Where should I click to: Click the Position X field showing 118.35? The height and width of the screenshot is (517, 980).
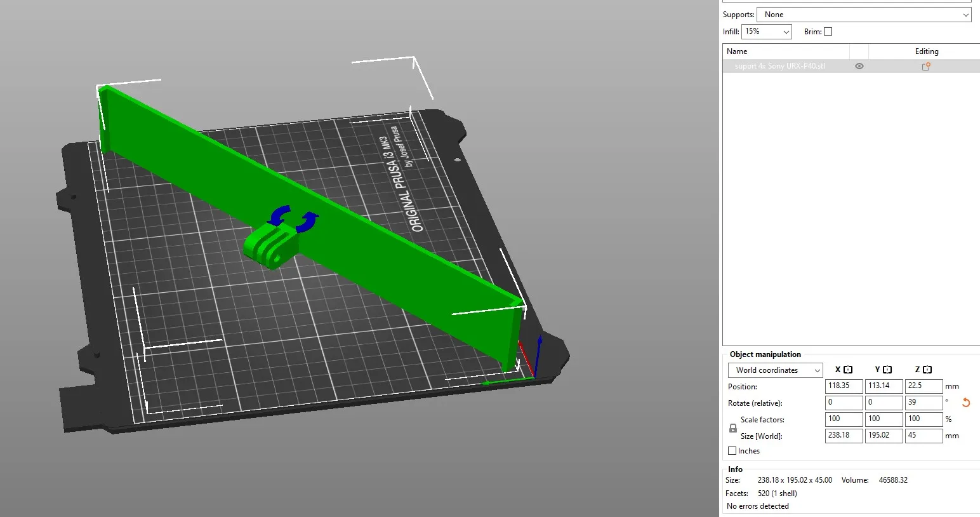tap(844, 386)
